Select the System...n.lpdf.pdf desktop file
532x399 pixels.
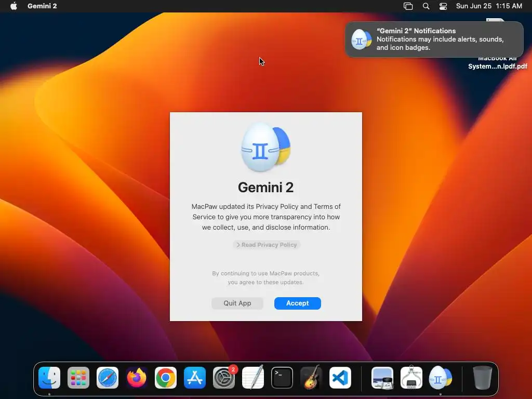(x=497, y=66)
